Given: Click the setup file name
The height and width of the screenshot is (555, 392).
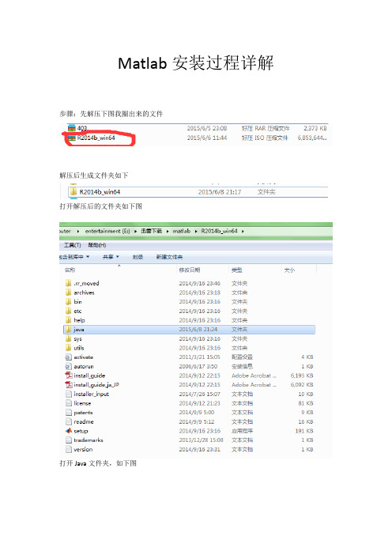Looking at the screenshot, I should (81, 431).
